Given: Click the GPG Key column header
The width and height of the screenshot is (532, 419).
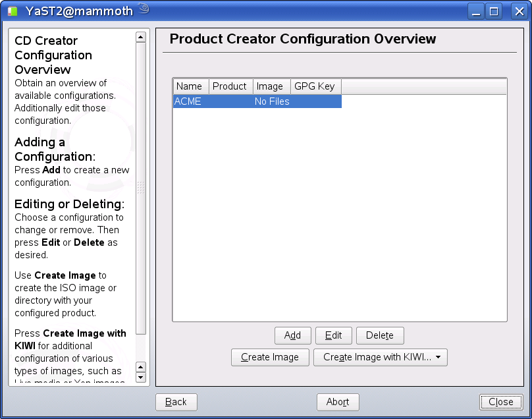Looking at the screenshot, I should click(x=316, y=86).
